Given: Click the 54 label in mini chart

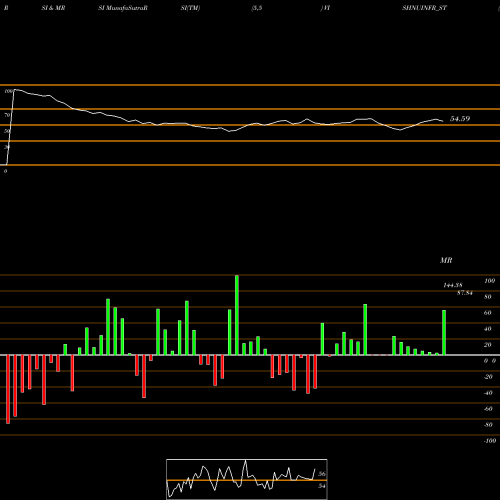Looking at the screenshot, I should pyautogui.click(x=322, y=486).
